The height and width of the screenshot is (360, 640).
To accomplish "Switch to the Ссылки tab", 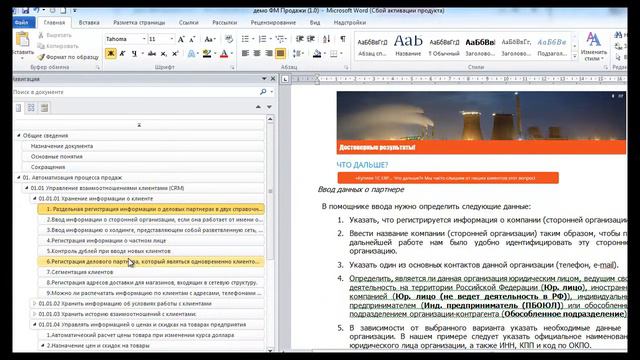I will [189, 23].
